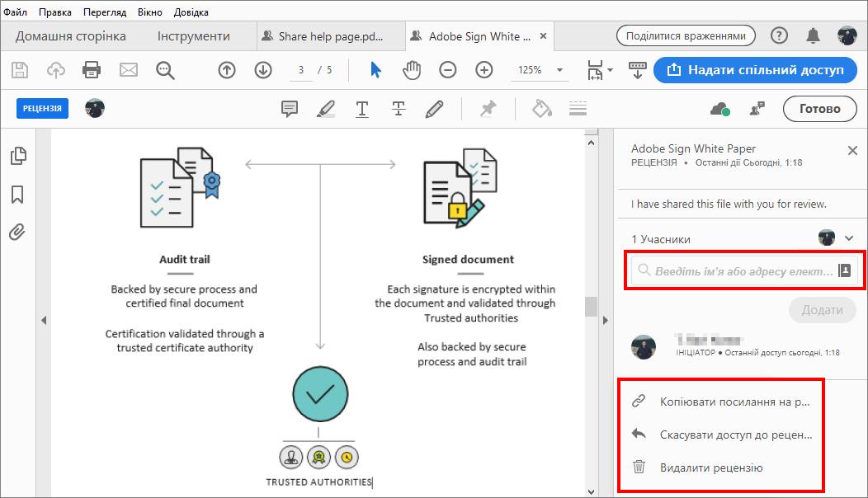Switch to Домашня сторінка tab
The image size is (868, 498).
71,36
